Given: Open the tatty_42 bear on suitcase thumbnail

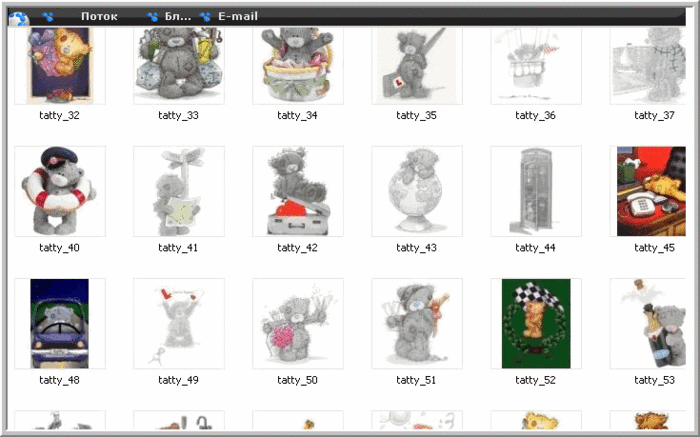Looking at the screenshot, I should 298,191.
